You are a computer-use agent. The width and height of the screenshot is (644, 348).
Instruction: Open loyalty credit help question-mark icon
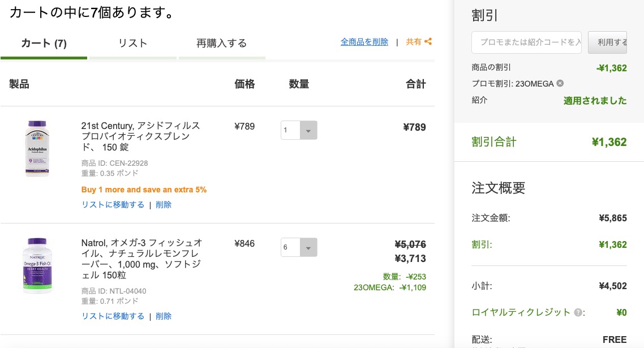(x=578, y=313)
